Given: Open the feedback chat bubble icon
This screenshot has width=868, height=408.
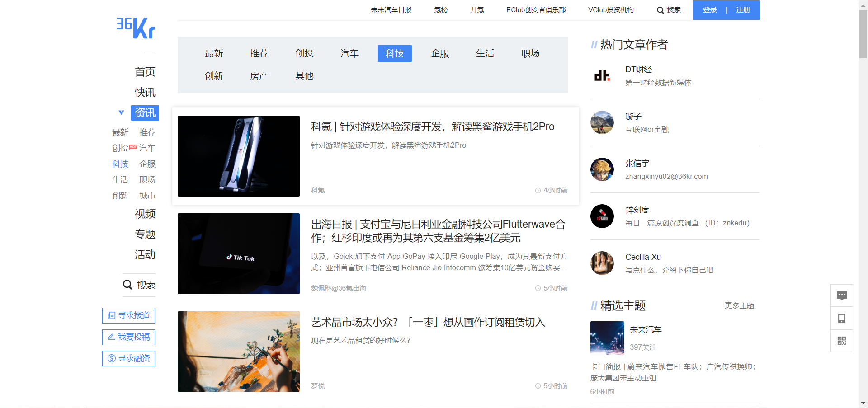Looking at the screenshot, I should 842,296.
